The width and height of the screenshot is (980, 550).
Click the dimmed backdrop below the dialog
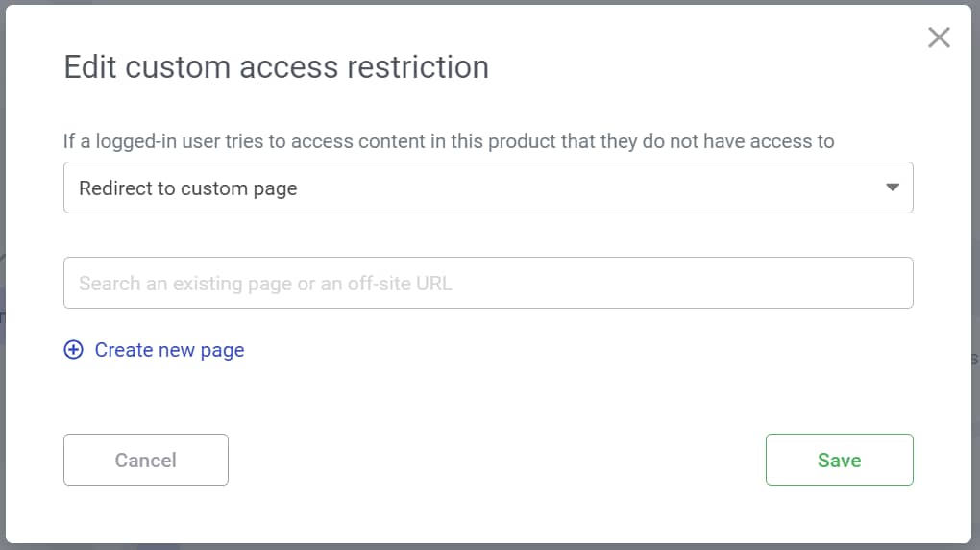click(490, 546)
